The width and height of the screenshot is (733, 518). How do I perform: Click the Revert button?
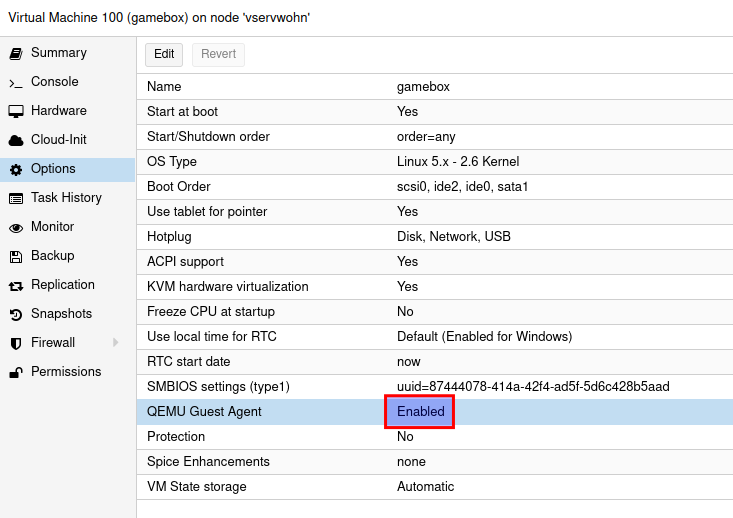[x=218, y=54]
